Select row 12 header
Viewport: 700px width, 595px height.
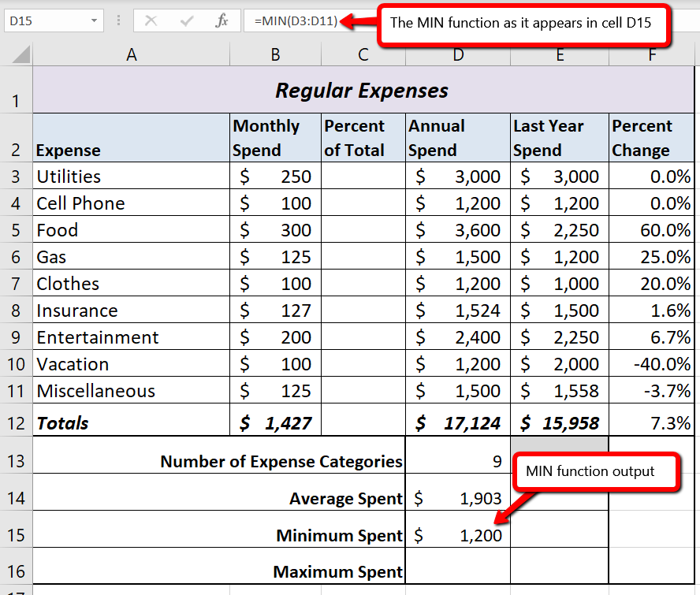point(16,423)
